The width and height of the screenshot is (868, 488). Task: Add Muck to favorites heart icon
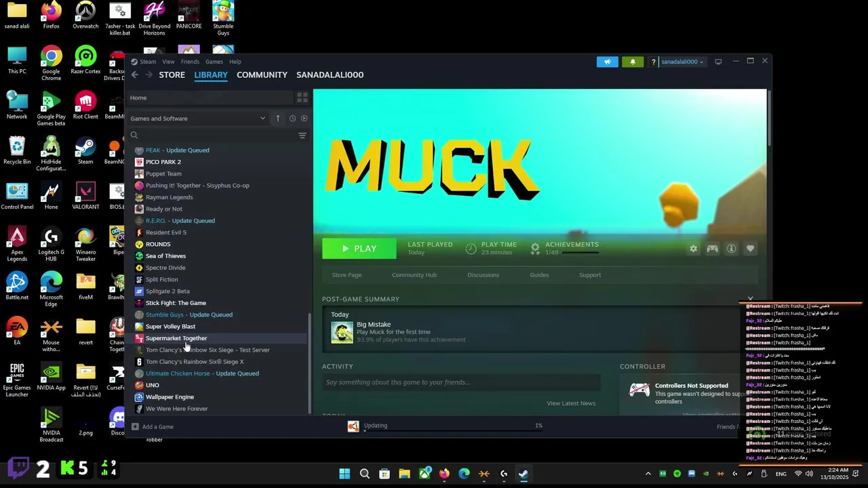(750, 249)
